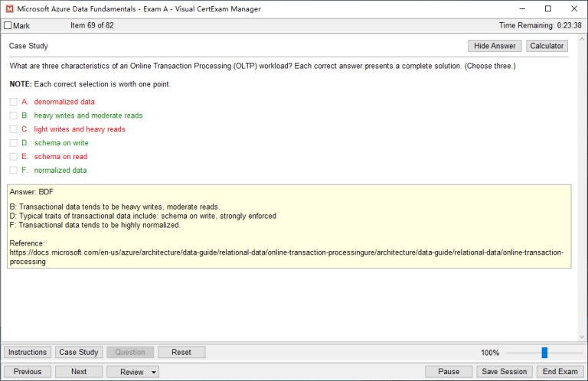This screenshot has width=588, height=381.
Task: Go to the Previous question
Action: (x=28, y=372)
